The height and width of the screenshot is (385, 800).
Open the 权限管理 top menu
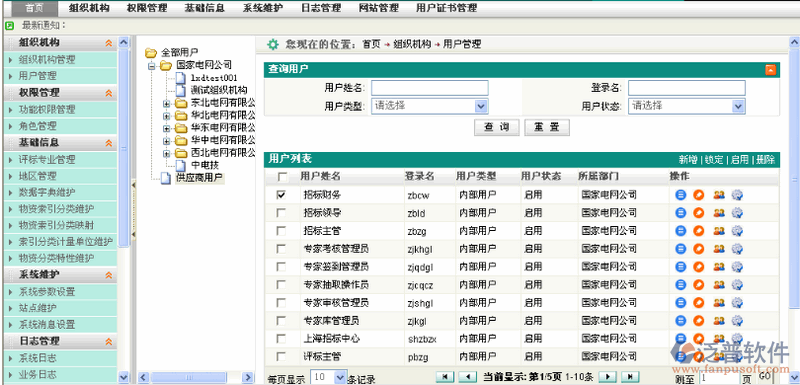[x=147, y=8]
